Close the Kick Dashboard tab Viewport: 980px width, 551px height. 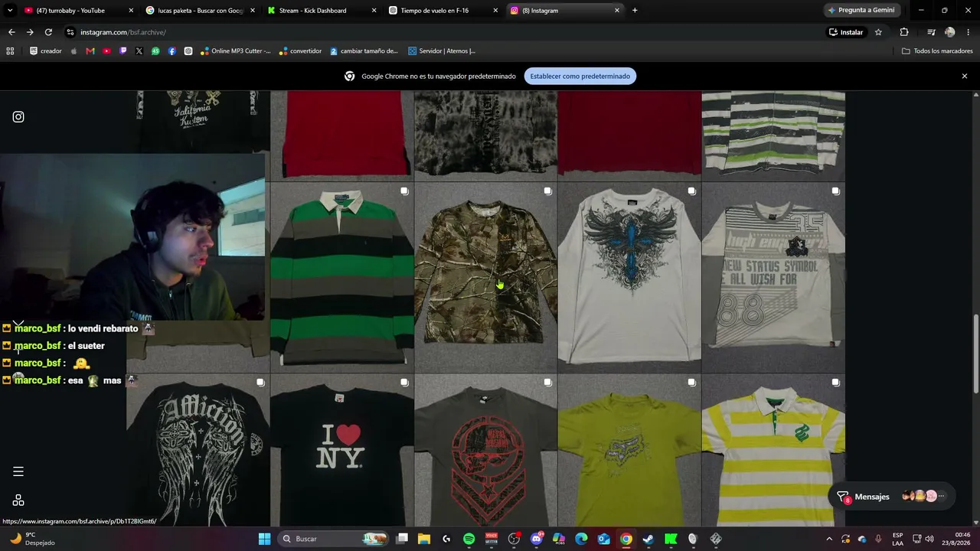point(374,11)
